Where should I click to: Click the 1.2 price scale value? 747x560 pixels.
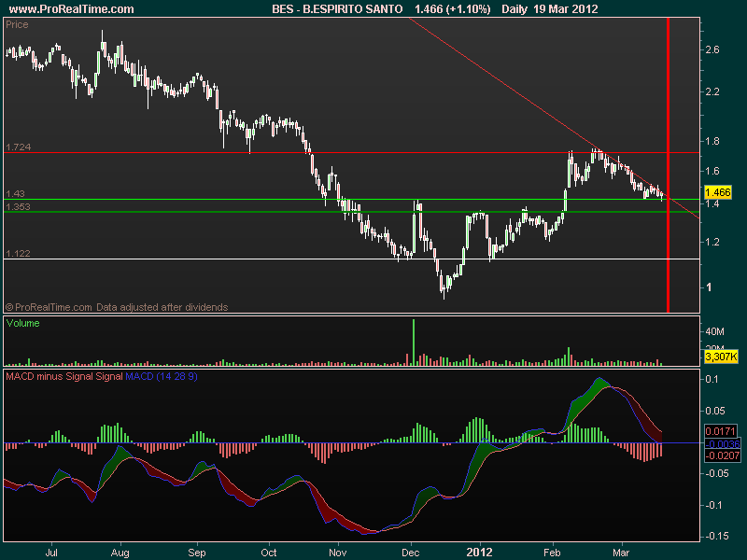tap(712, 242)
